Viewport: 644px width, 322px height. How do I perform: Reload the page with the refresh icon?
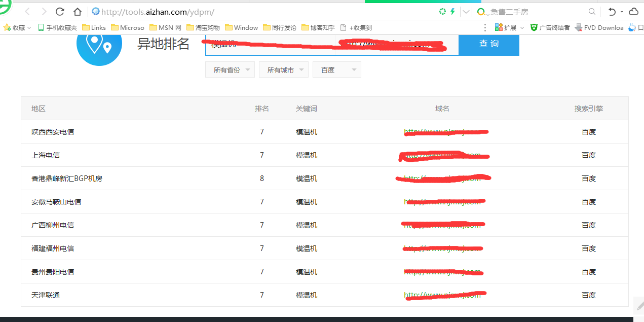click(x=60, y=12)
